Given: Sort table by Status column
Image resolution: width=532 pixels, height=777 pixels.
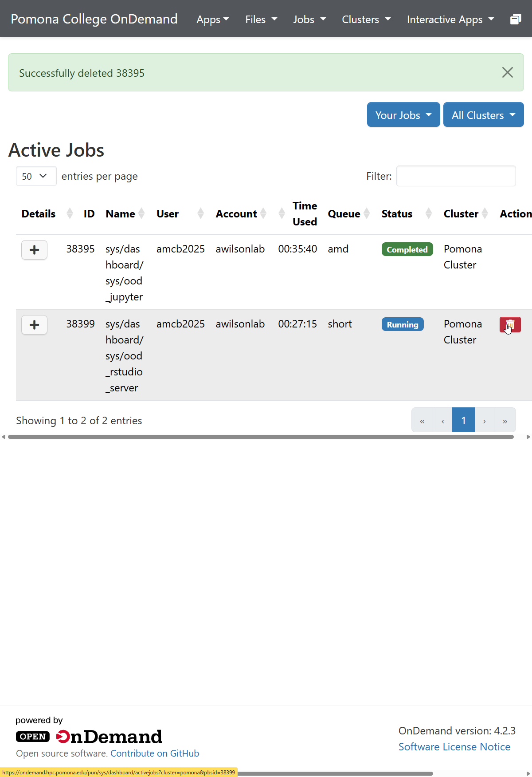Looking at the screenshot, I should coord(407,213).
